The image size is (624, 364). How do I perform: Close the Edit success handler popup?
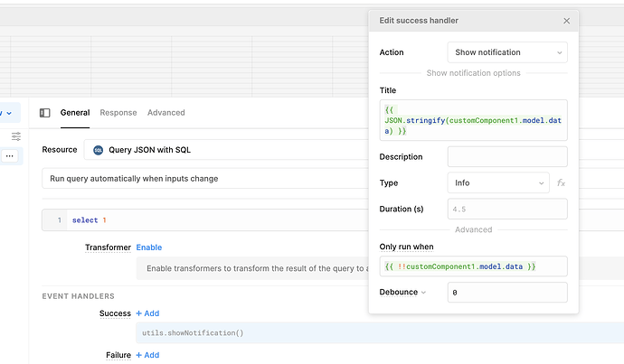567,21
